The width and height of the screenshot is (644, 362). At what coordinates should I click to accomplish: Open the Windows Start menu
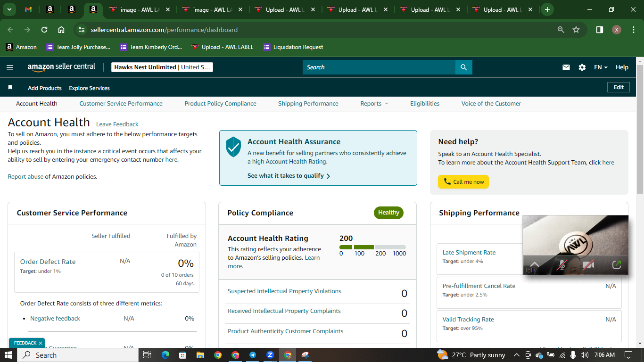click(x=8, y=355)
